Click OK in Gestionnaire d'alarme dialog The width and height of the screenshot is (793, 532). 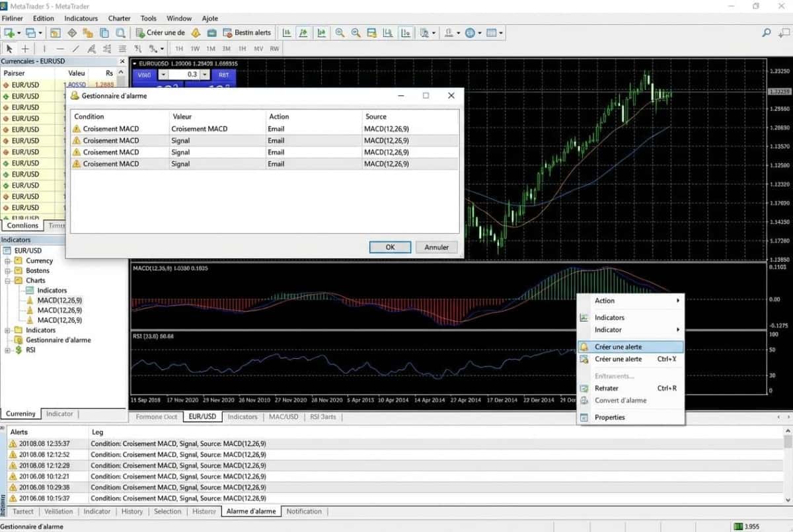coord(390,247)
